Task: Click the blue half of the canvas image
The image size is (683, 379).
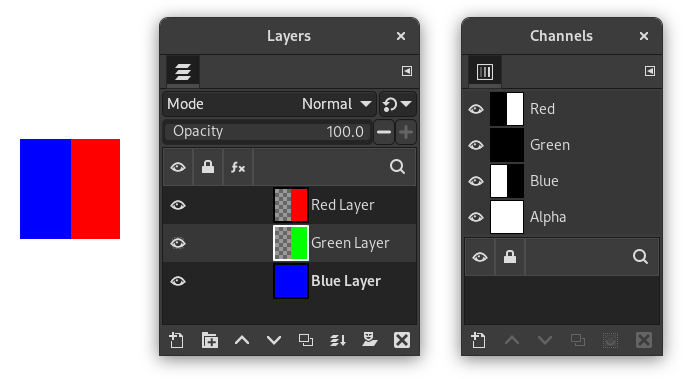Action: click(x=45, y=189)
